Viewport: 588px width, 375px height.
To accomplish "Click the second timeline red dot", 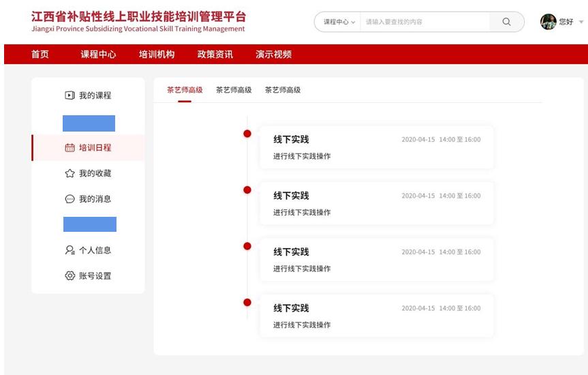I will click(x=247, y=190).
